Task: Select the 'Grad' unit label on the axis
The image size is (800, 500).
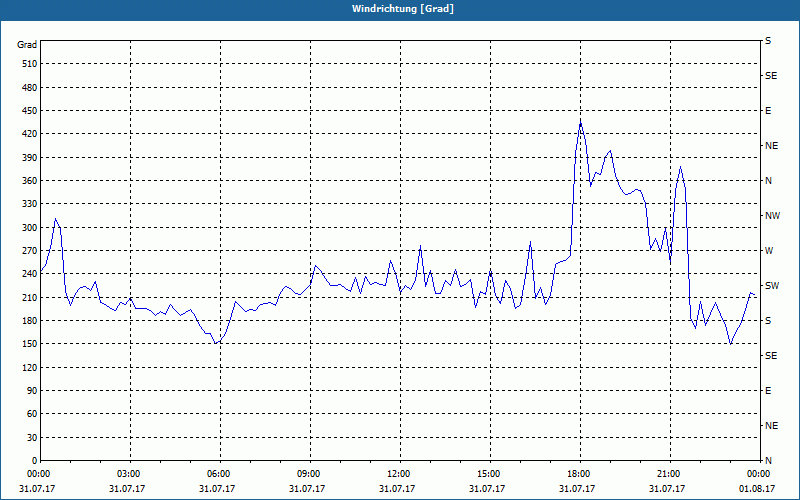Action: 27,45
